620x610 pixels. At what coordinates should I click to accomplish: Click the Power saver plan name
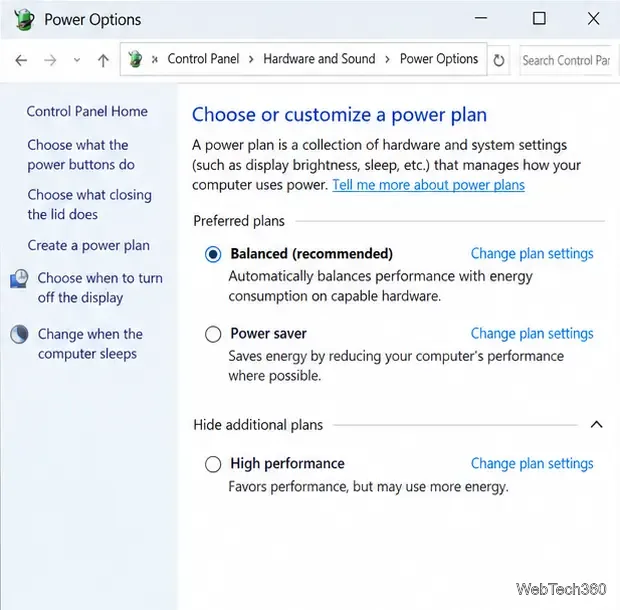pos(268,334)
